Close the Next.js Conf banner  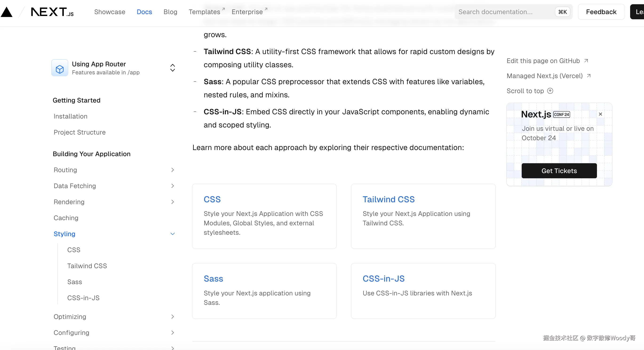tap(600, 114)
